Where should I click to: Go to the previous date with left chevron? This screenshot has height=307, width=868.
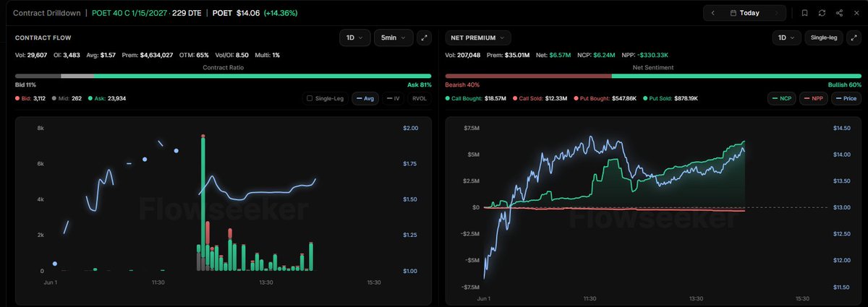(x=713, y=13)
